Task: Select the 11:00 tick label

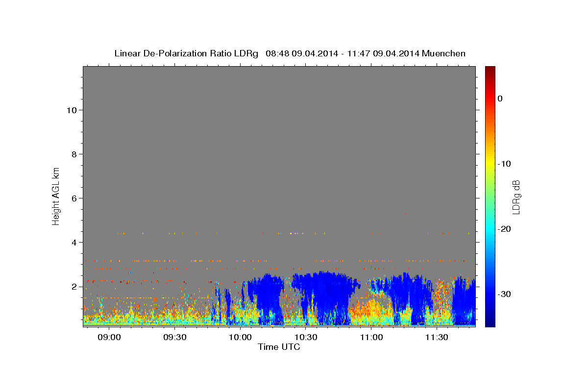Action: pyautogui.click(x=371, y=337)
